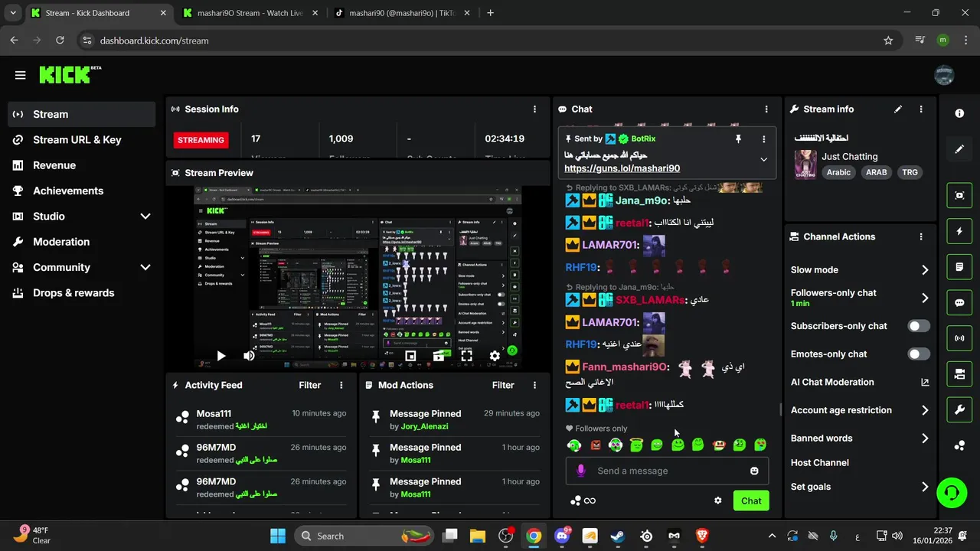Image resolution: width=980 pixels, height=551 pixels.
Task: Click the pencil icon in right sidebar
Action: (959, 149)
